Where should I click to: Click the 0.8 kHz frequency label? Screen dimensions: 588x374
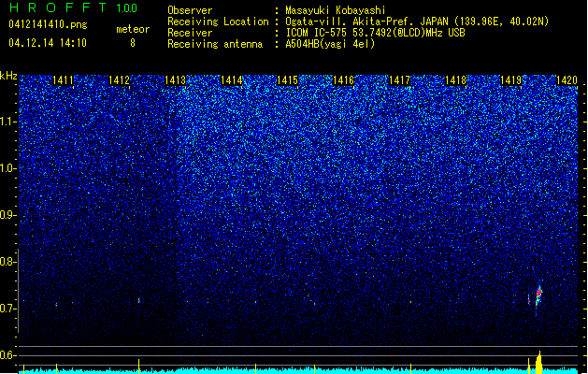[7, 262]
